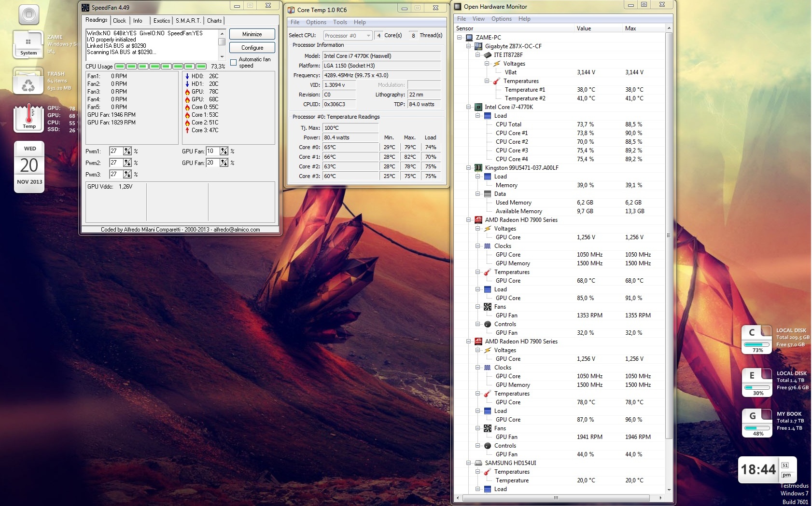Collapse the Intel Core i7-4770K node

pyautogui.click(x=469, y=107)
